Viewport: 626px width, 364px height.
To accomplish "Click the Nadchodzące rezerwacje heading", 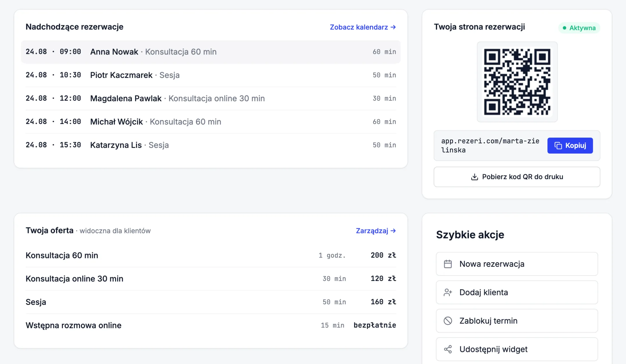I will (x=74, y=27).
